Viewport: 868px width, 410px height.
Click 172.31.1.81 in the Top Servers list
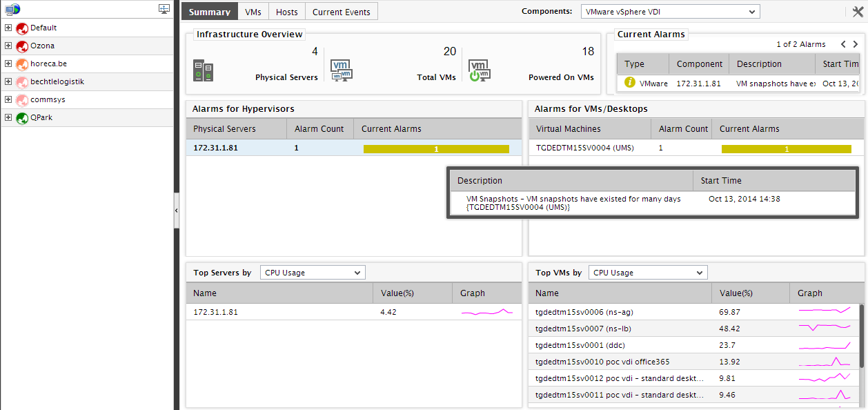click(216, 312)
